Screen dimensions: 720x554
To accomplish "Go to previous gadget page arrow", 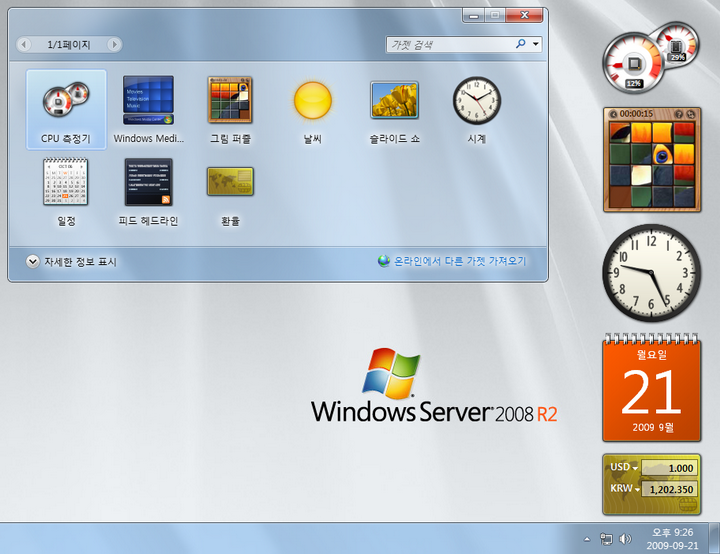I will (x=23, y=45).
